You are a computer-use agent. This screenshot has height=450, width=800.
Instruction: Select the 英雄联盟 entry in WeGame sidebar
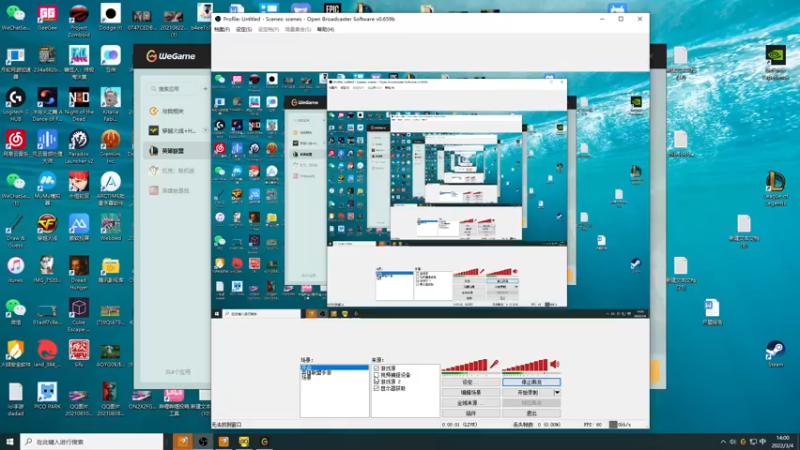[x=173, y=151]
